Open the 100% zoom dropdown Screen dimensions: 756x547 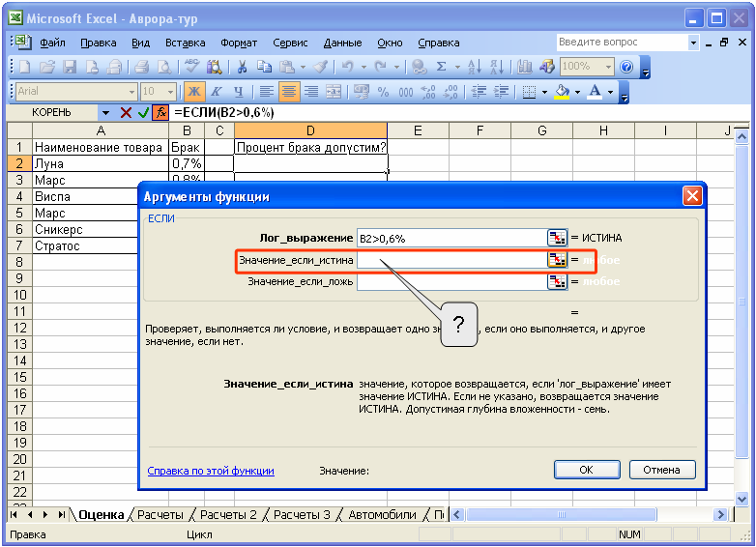click(x=608, y=67)
